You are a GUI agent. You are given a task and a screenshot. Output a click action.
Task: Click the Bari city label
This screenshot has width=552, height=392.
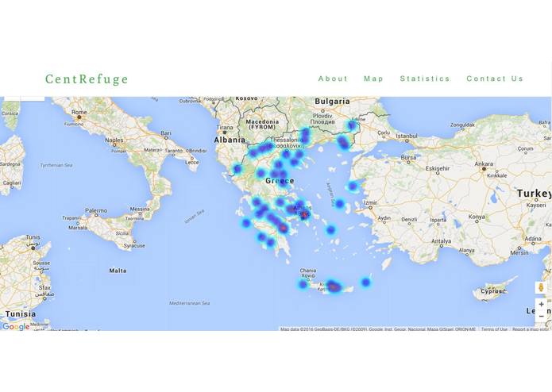[166, 133]
